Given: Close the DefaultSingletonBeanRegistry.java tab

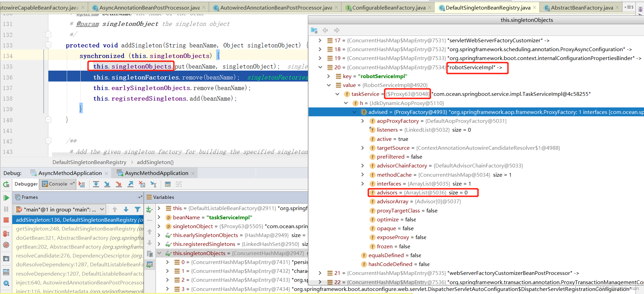Looking at the screenshot, I should coord(535,8).
